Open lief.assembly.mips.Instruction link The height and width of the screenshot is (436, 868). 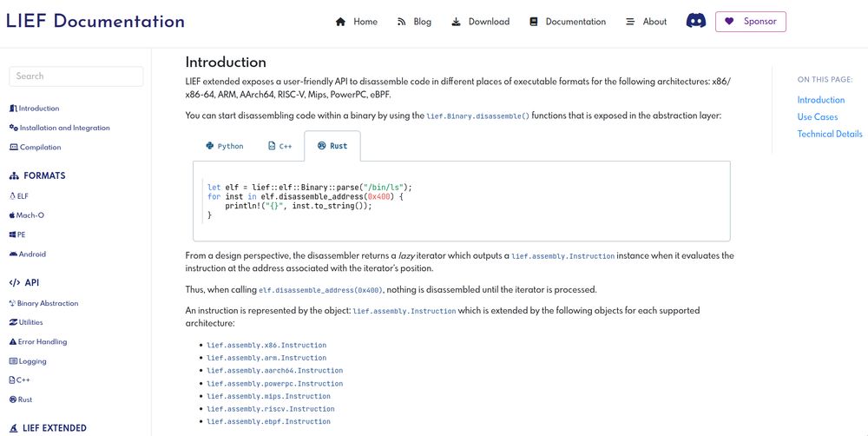(x=268, y=396)
